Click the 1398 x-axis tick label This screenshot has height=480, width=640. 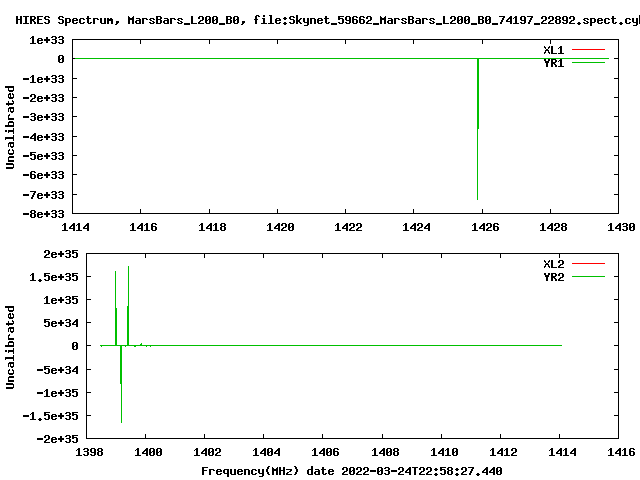[x=89, y=452]
